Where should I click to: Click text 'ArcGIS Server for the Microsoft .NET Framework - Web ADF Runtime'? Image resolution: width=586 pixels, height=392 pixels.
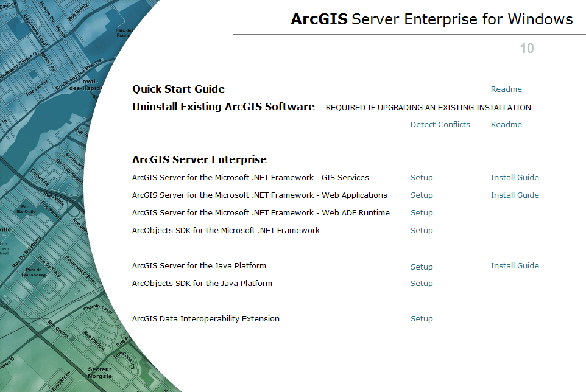click(261, 213)
